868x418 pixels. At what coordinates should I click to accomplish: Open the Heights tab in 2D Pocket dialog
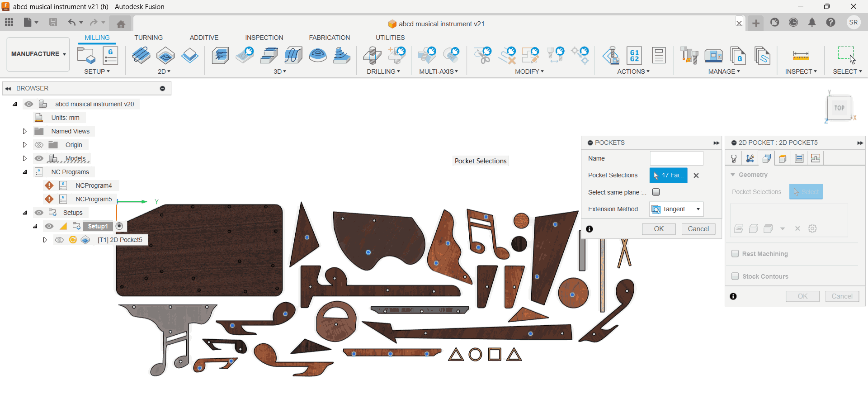tap(783, 158)
